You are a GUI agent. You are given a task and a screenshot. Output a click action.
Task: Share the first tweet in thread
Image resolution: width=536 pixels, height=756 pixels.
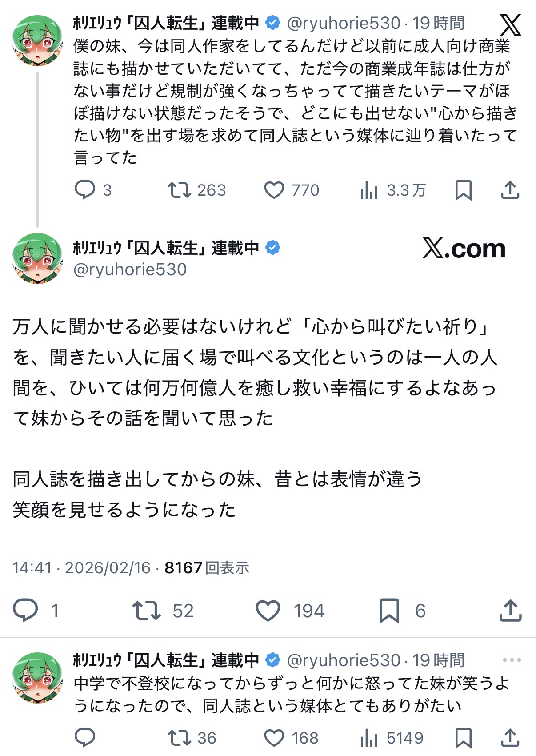click(510, 190)
